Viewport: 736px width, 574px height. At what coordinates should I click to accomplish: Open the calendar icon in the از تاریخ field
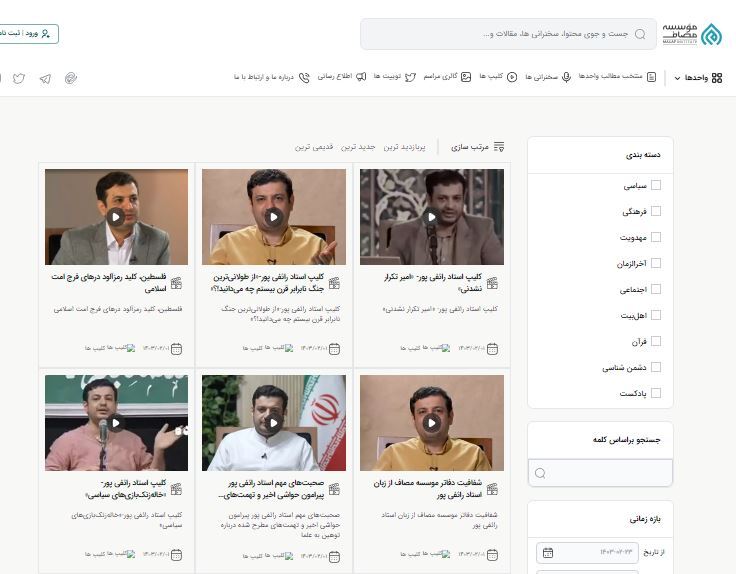point(548,553)
